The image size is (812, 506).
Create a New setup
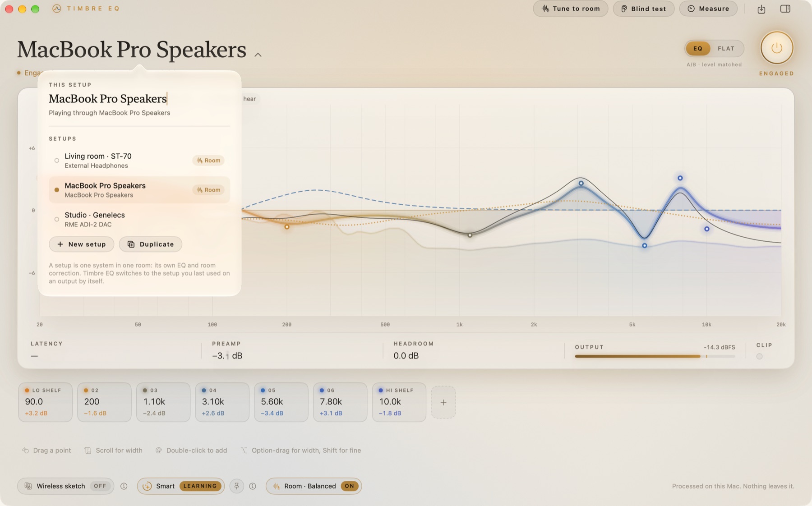(x=81, y=244)
